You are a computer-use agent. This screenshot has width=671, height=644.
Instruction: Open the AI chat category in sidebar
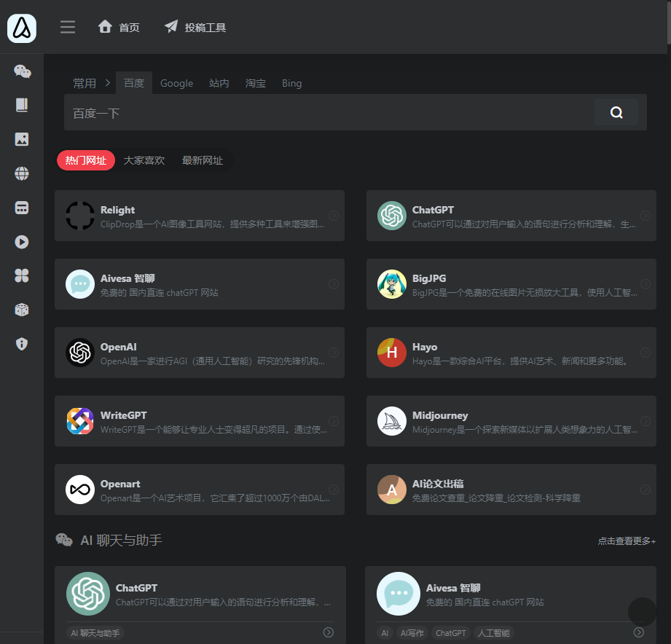pyautogui.click(x=22, y=71)
